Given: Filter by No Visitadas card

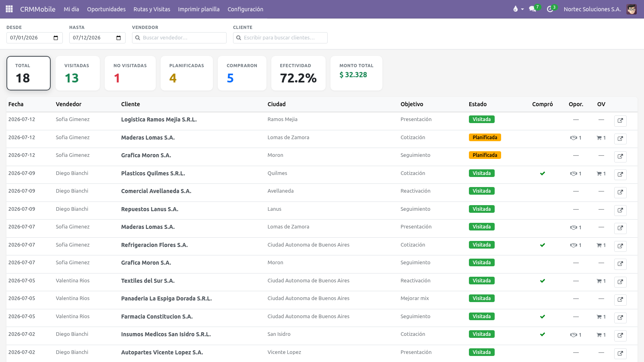Looking at the screenshot, I should [x=130, y=73].
